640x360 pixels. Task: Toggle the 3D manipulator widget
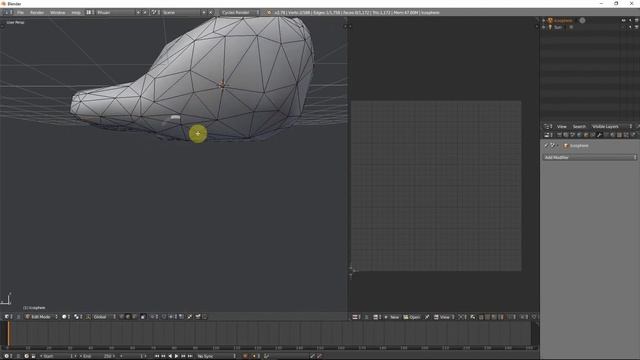[x=89, y=317]
